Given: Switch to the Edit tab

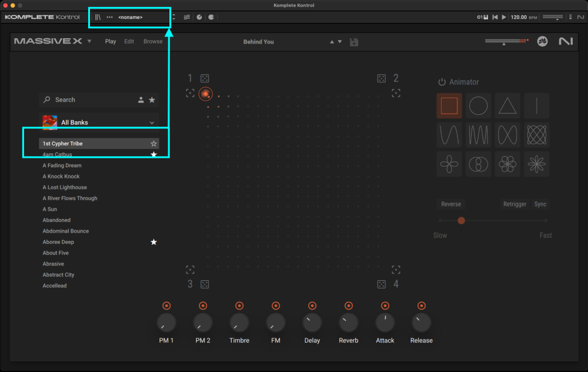Looking at the screenshot, I should [129, 41].
